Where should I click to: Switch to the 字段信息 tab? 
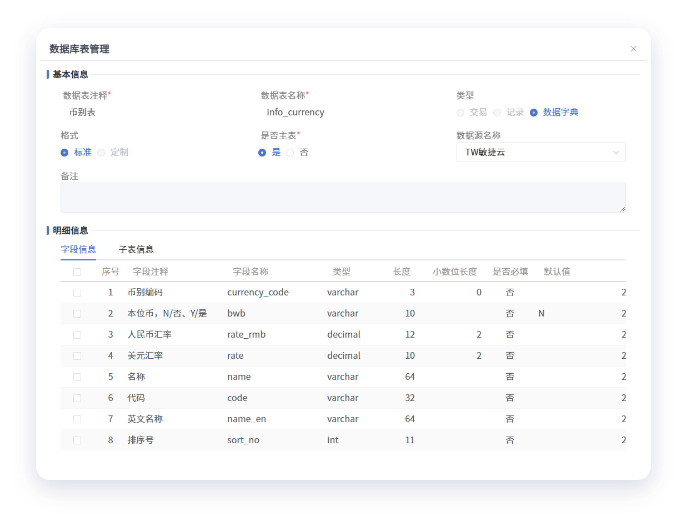point(78,249)
